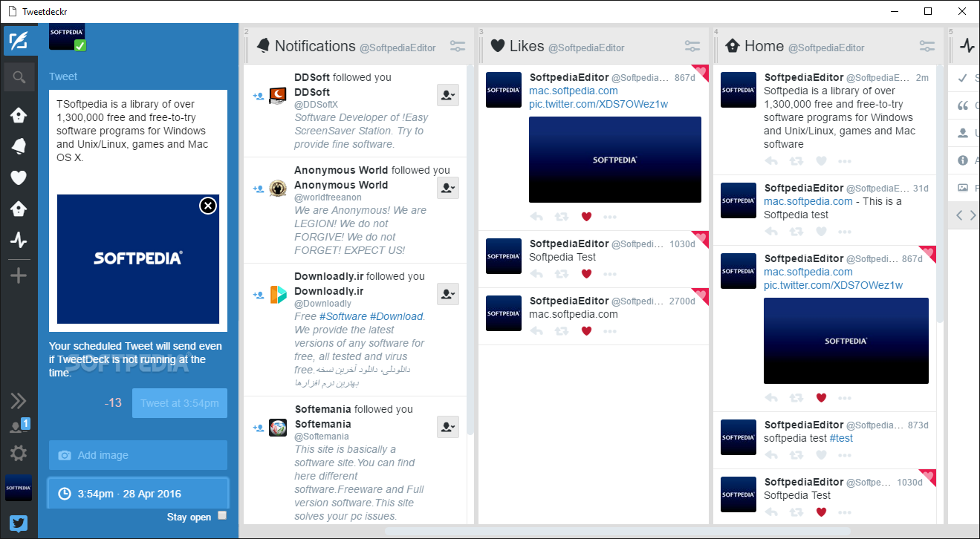Open more actions for 2m Home tweet
The image size is (980, 539).
845,161
